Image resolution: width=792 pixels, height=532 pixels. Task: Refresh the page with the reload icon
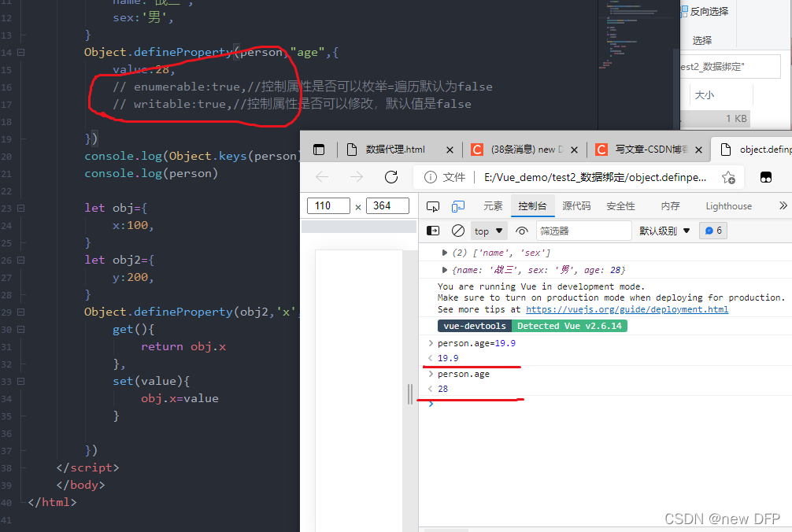[x=391, y=177]
